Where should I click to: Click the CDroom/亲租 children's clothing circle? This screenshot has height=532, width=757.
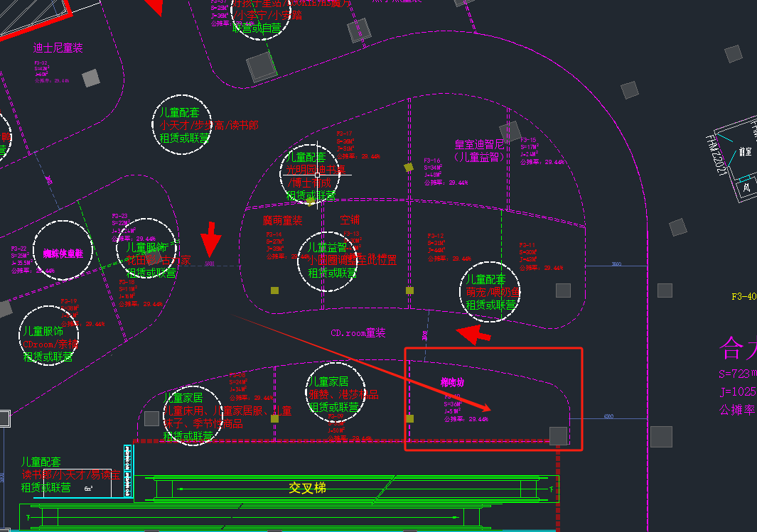(x=48, y=337)
